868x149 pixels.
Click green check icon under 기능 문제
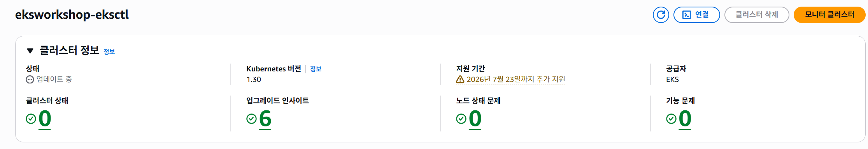(x=671, y=119)
